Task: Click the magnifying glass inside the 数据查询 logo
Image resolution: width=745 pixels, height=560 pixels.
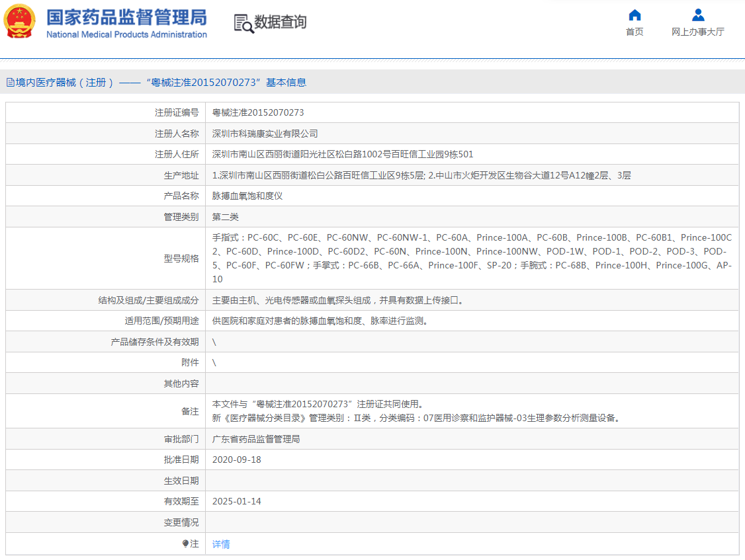Action: point(245,27)
